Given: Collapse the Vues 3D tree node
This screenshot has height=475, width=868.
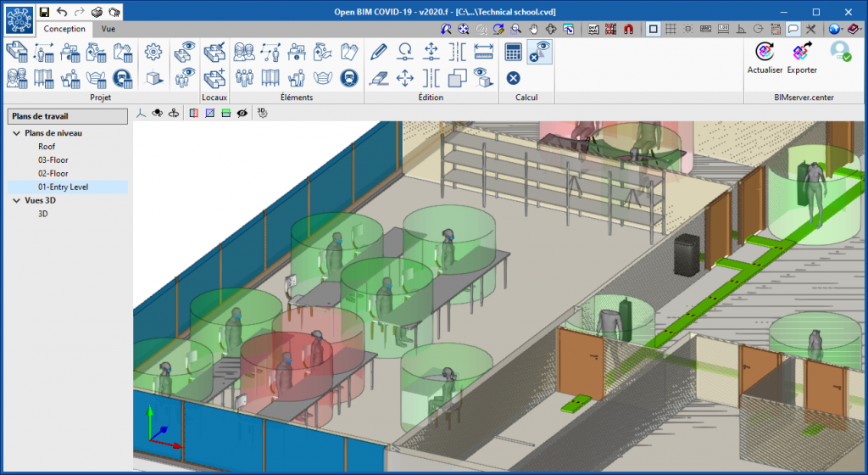Looking at the screenshot, I should [16, 201].
